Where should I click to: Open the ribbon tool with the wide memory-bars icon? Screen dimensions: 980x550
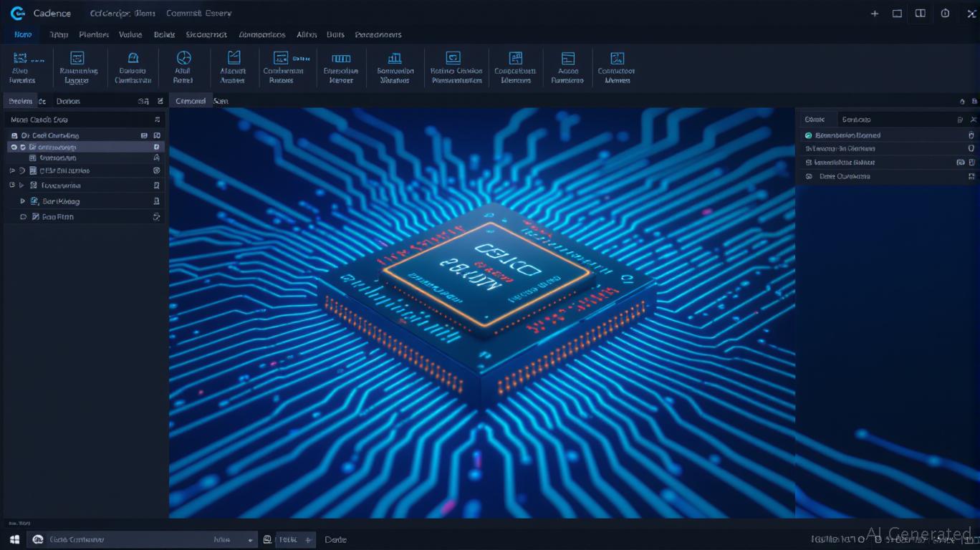341,59
